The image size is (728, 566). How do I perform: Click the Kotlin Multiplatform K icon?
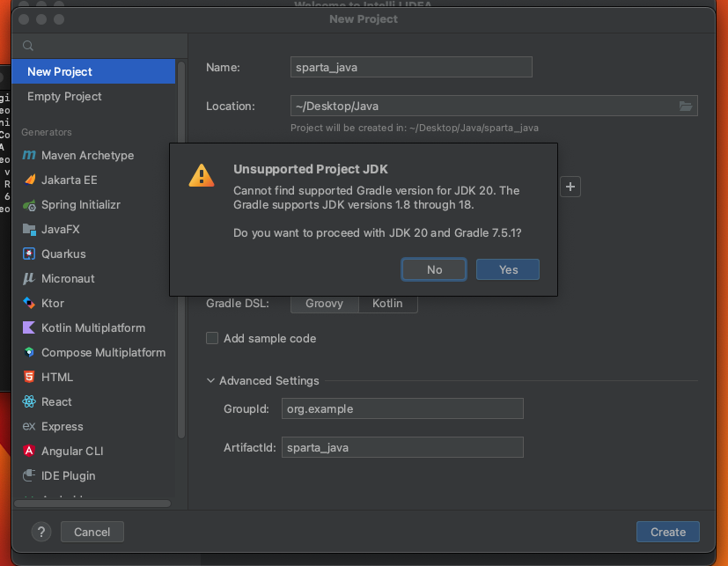29,327
